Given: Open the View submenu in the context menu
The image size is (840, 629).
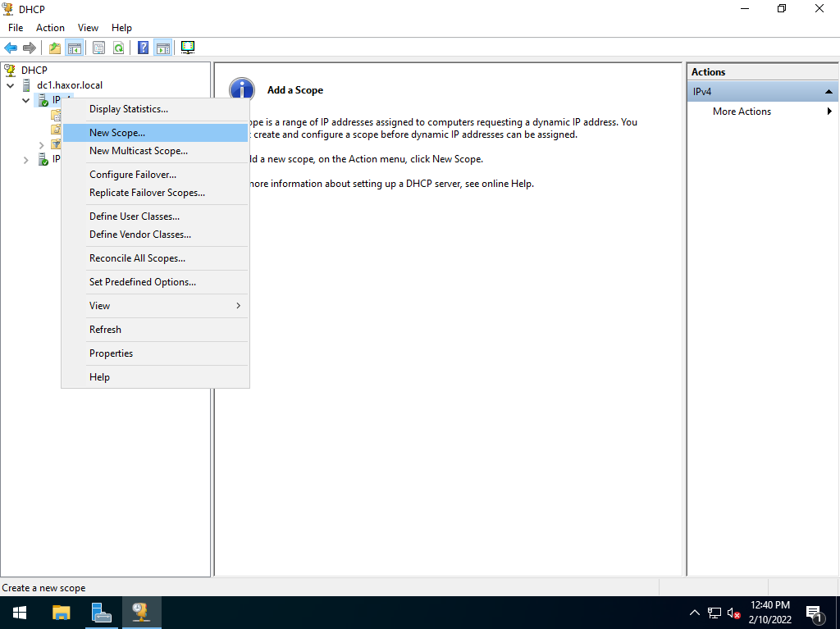Looking at the screenshot, I should point(155,306).
